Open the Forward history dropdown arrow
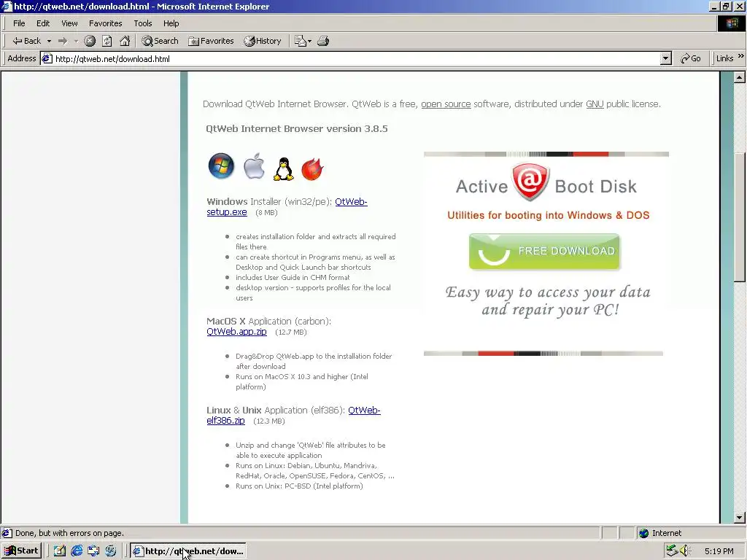Screen dimensions: 747x560 [x=76, y=41]
